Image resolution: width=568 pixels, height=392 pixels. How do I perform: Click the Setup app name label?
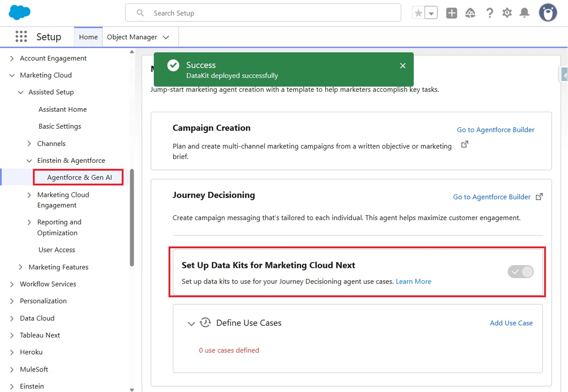tap(49, 37)
